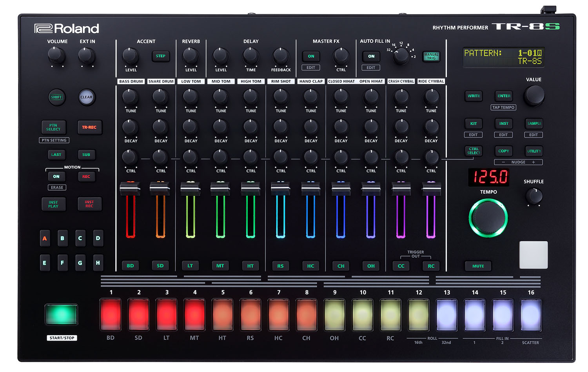Select variation C button
Screen dimensions: 588x372
click(x=80, y=238)
